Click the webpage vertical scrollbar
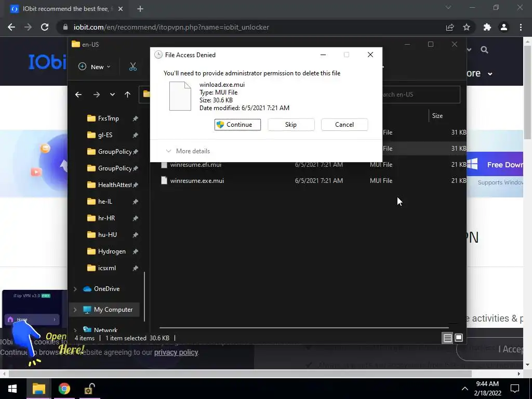This screenshot has width=532, height=399. tap(527, 91)
